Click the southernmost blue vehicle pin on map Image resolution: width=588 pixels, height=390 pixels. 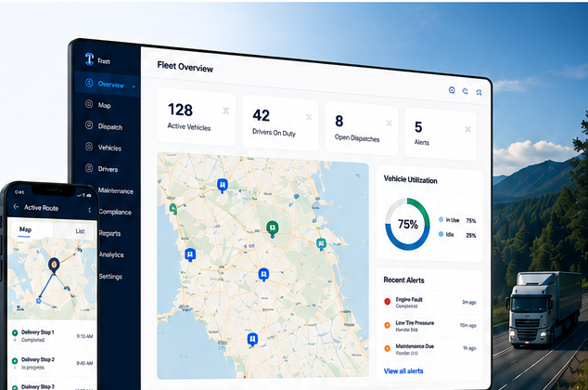(x=252, y=340)
